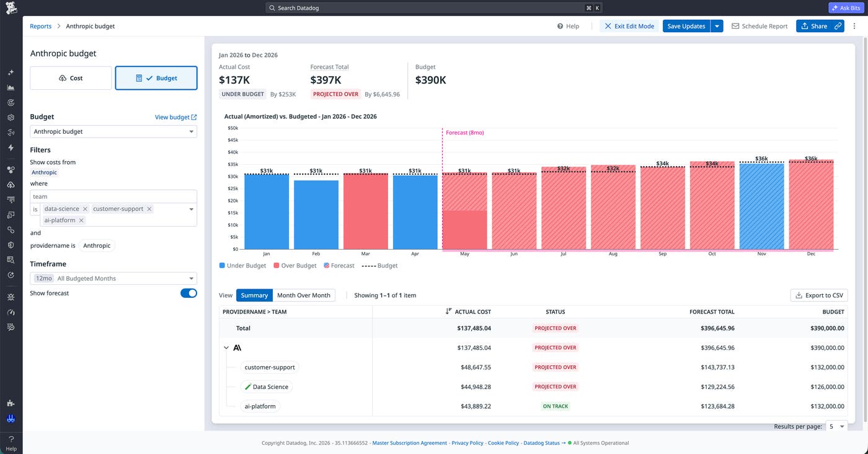
Task: Open the three-circles infrastructure sidebar icon
Action: coord(11,169)
